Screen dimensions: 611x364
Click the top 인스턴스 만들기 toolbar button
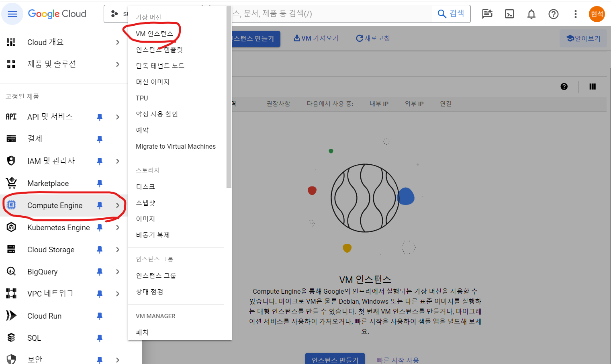[255, 39]
